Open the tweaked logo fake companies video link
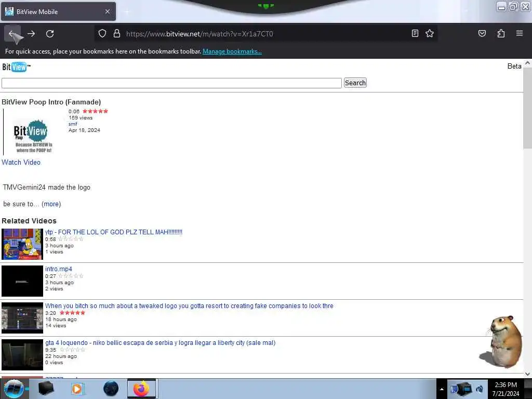This screenshot has height=399, width=532. point(189,305)
